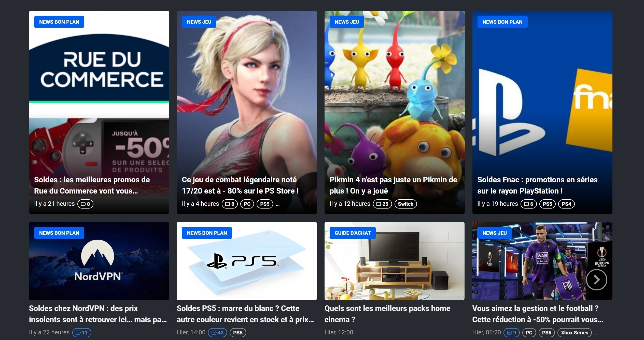Click the GUIDE D'ACHAT category label

(353, 233)
